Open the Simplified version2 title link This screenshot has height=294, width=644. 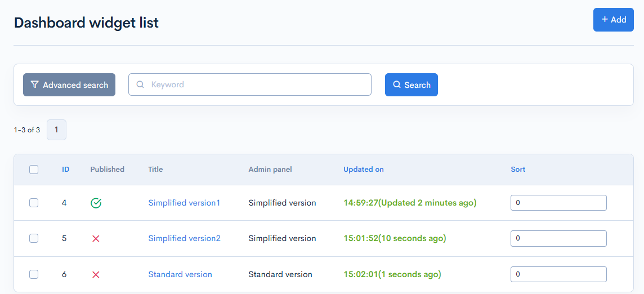point(184,238)
